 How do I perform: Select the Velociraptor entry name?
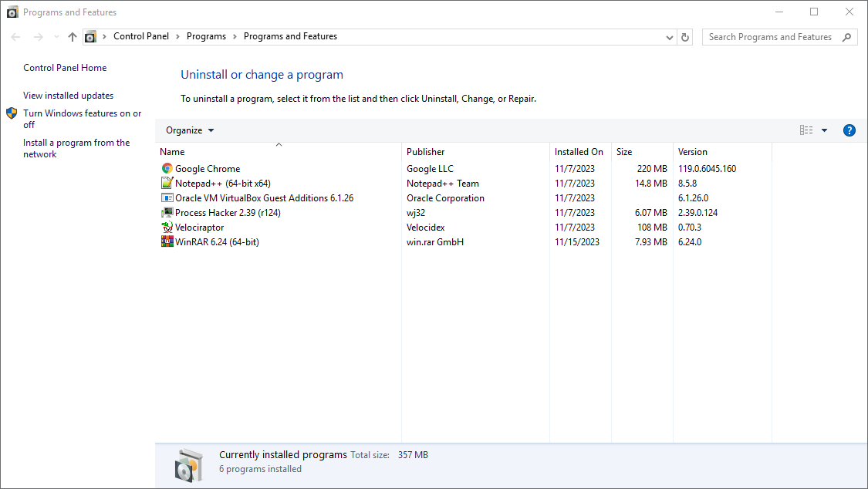pyautogui.click(x=199, y=228)
